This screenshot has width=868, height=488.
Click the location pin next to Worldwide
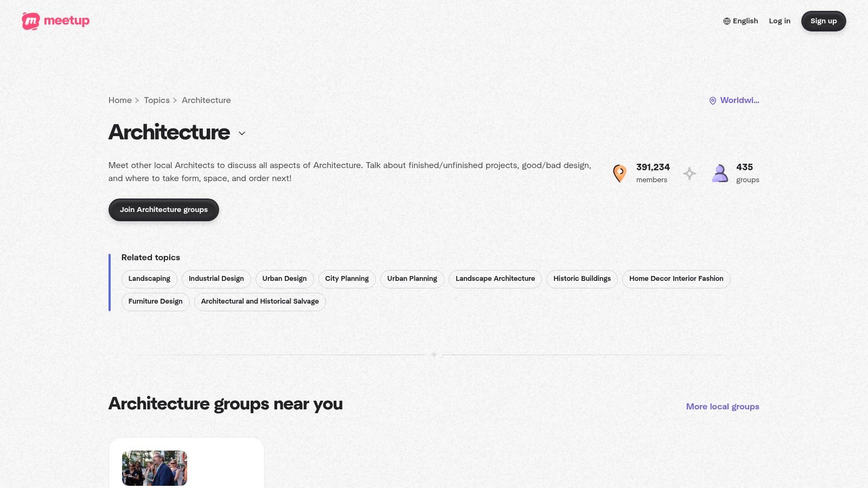[x=713, y=101]
